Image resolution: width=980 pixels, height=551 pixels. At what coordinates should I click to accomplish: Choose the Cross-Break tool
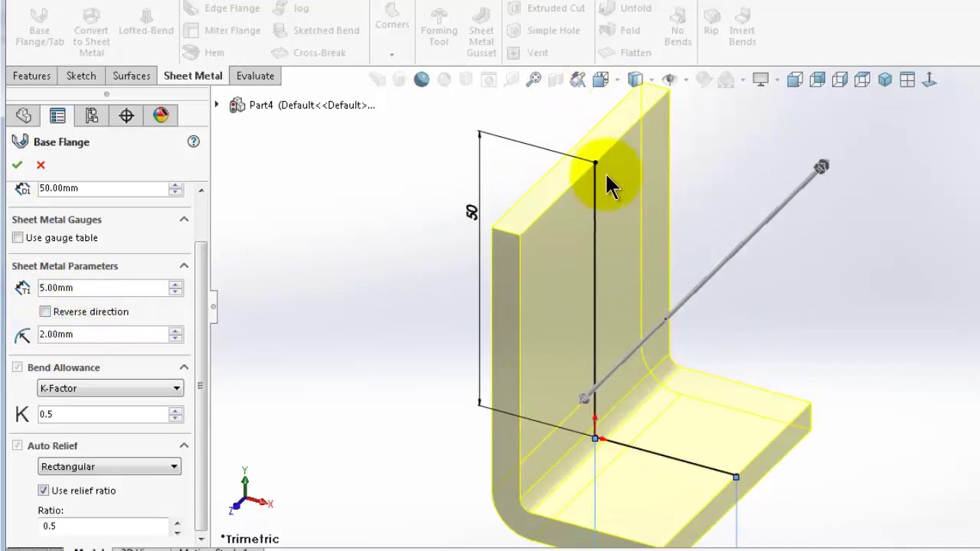(309, 53)
